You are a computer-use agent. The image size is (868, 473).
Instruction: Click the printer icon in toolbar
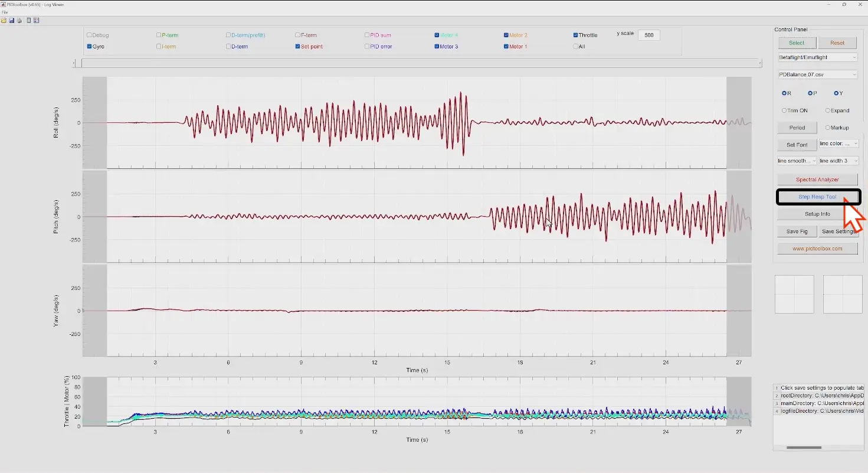click(x=19, y=21)
